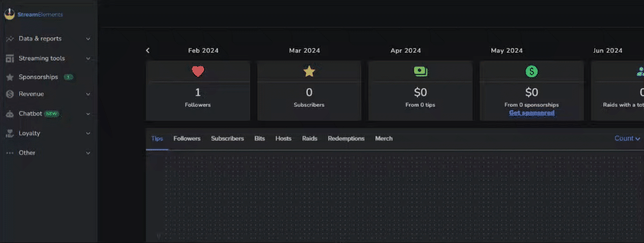Click the Sponsorships count badge
This screenshot has width=644, height=243.
(x=69, y=77)
